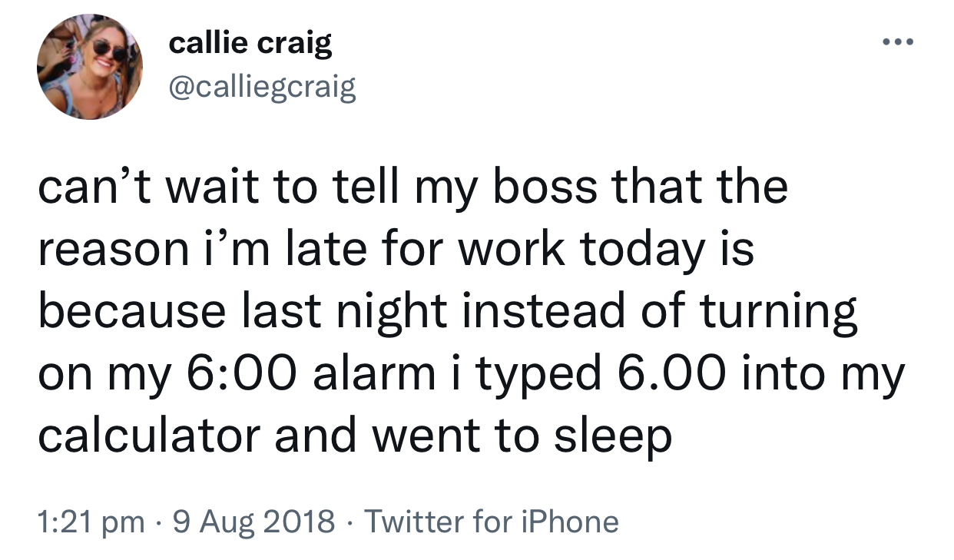954x560 pixels.
Task: Open the Twitter for iPhone source link
Action: [492, 522]
